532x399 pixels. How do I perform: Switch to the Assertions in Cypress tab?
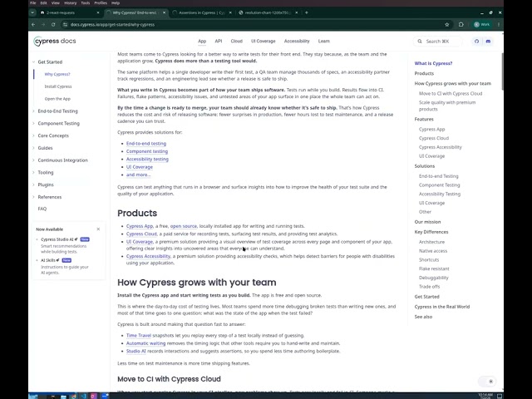201,12
